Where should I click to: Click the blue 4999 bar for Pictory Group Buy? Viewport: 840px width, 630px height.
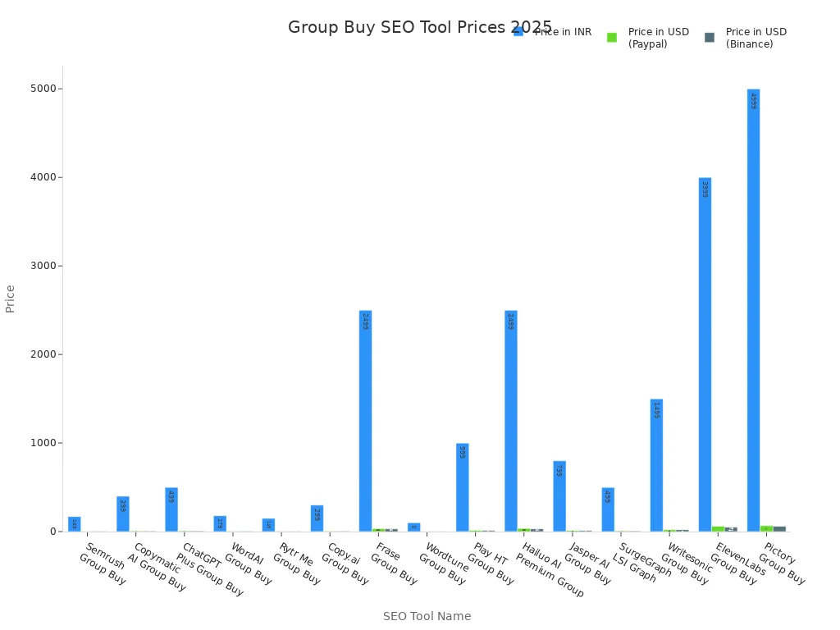tap(753, 310)
